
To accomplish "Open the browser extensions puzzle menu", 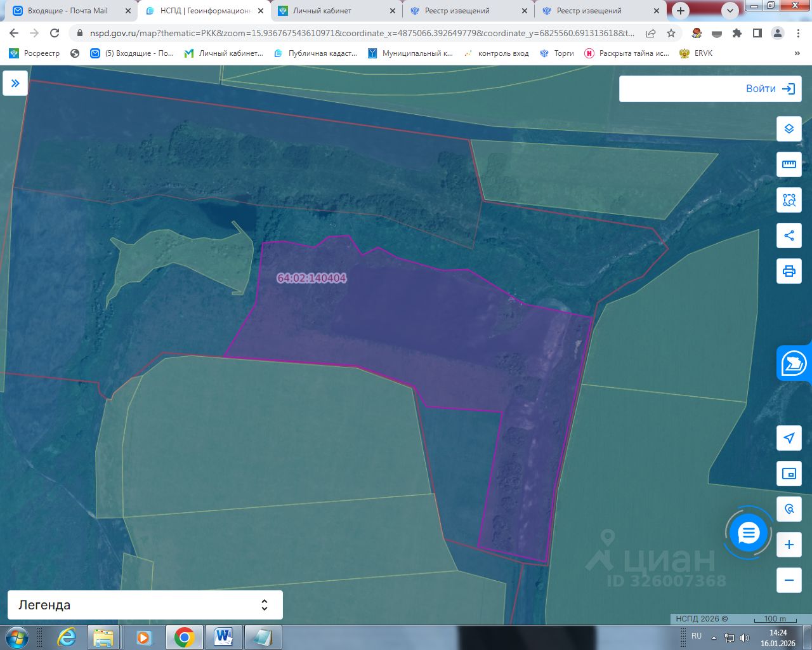I will [737, 33].
